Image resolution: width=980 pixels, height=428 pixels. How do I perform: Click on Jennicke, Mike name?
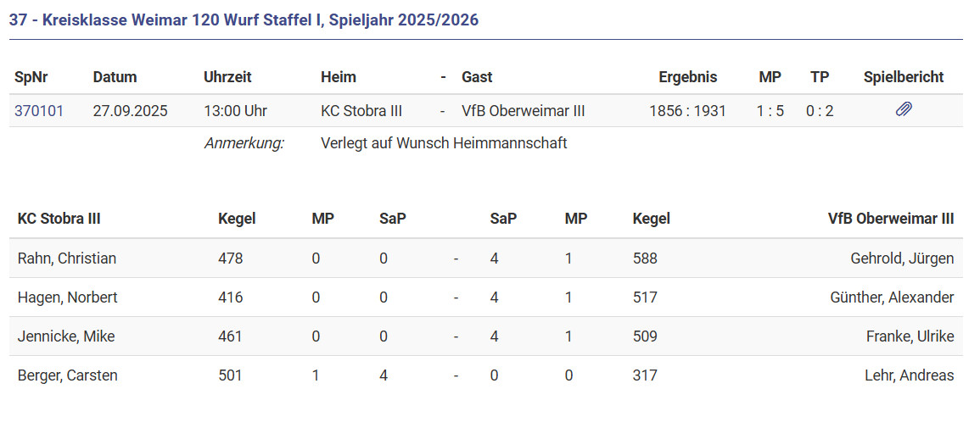pos(66,336)
